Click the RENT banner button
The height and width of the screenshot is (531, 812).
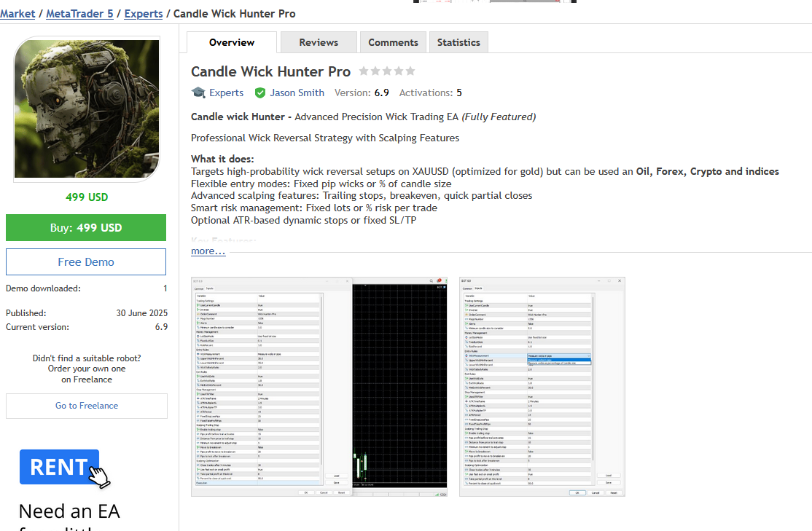coord(59,467)
